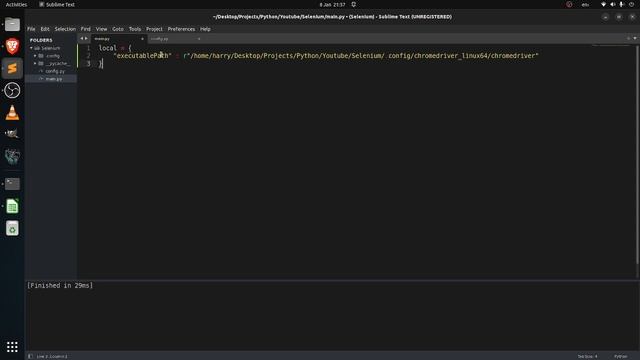640x360 pixels.
Task: Open the power menu icon
Action: (x=631, y=4)
